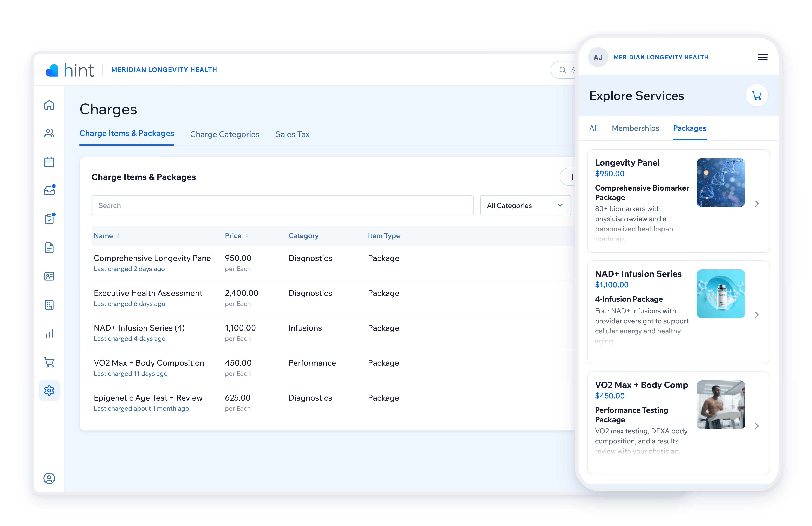
Task: Open the Invoice calculator icon in sidebar
Action: (49, 305)
